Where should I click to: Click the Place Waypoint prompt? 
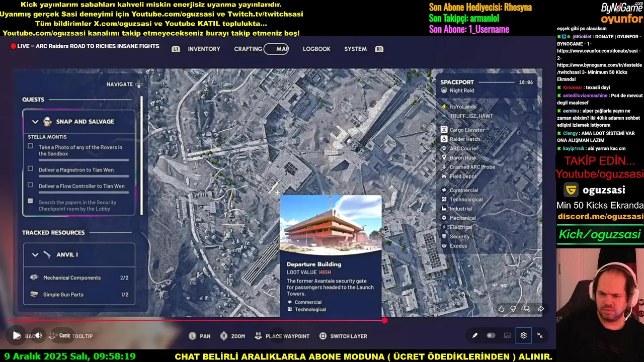click(x=282, y=336)
